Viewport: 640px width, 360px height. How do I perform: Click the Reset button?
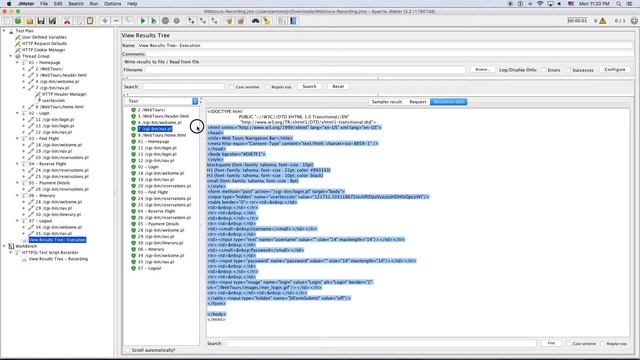coord(338,87)
